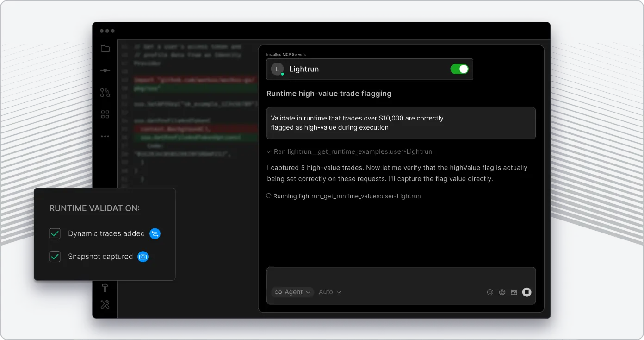Image resolution: width=644 pixels, height=340 pixels.
Task: Open the extensions grid panel in the sidebar
Action: pos(105,114)
